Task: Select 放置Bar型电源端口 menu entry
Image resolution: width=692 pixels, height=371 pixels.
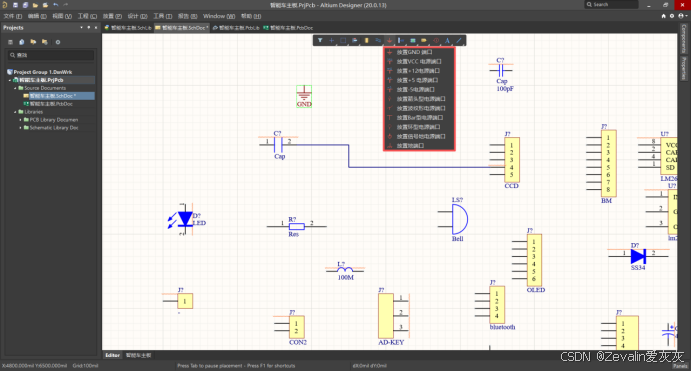Action: point(419,118)
